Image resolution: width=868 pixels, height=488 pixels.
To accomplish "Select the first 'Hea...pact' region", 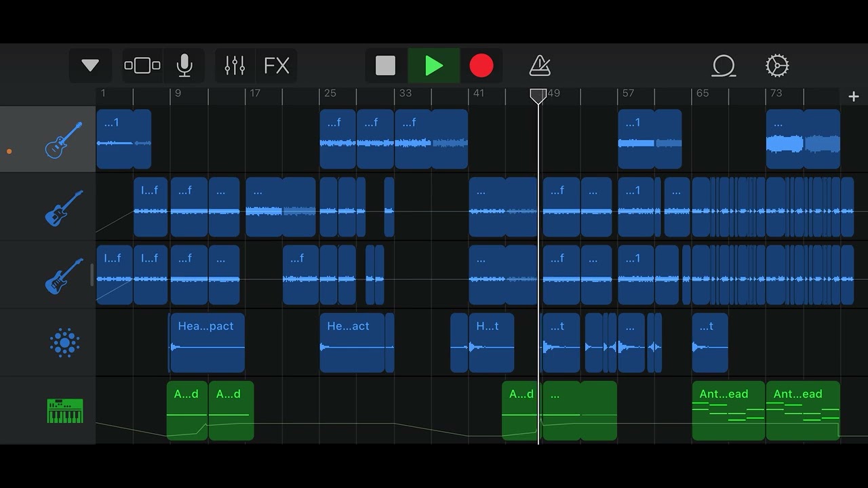I will coord(207,343).
